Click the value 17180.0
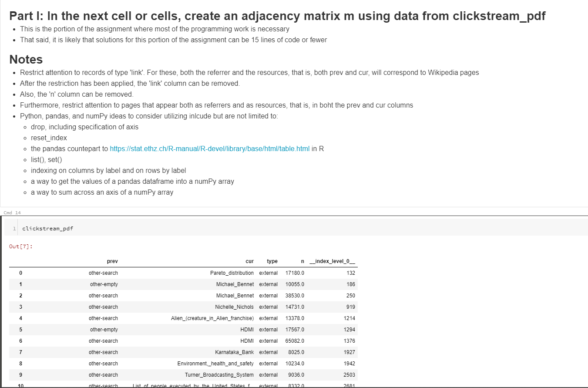The image size is (588, 388). [x=295, y=273]
